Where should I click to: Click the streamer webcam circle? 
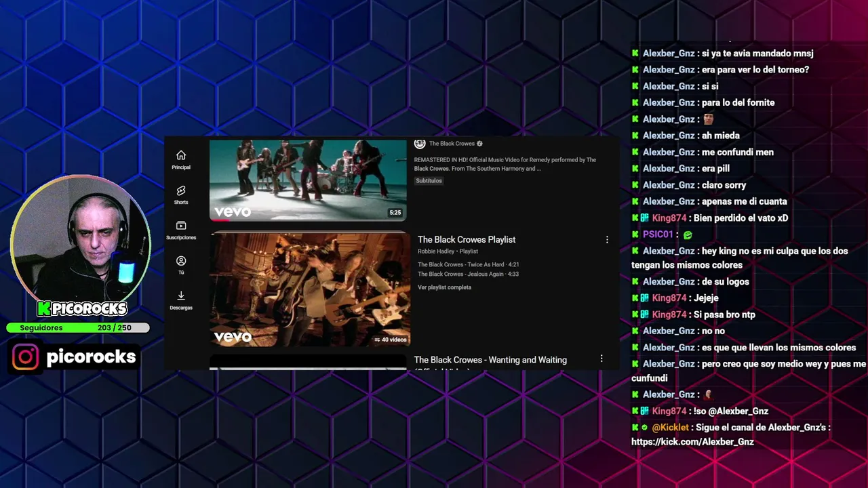[81, 237]
